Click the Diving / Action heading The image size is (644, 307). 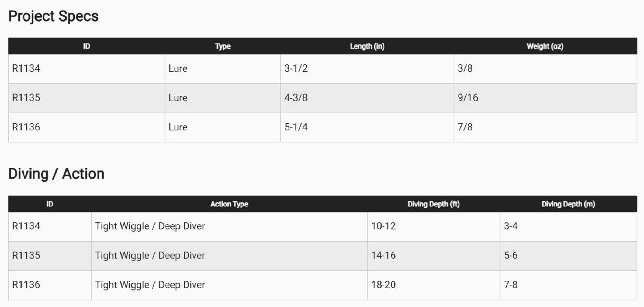click(56, 174)
